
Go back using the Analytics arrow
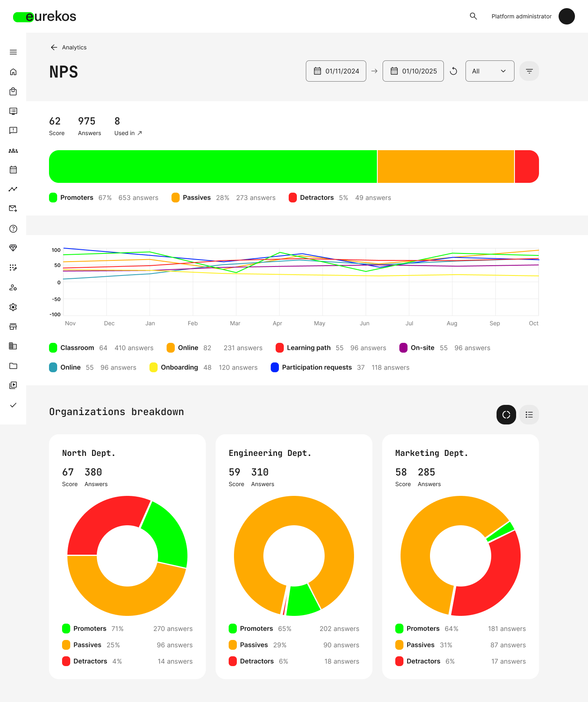(x=54, y=47)
